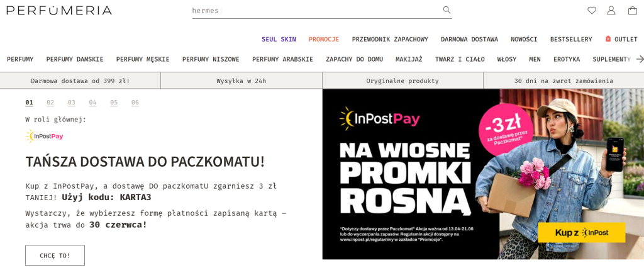
Task: Open the Promocje menu link
Action: [324, 39]
